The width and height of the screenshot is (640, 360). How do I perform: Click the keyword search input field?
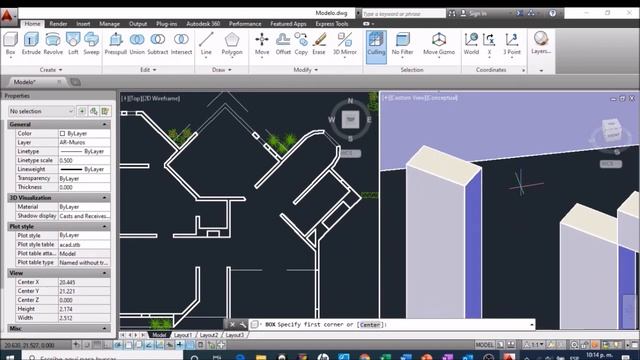pyautogui.click(x=403, y=13)
